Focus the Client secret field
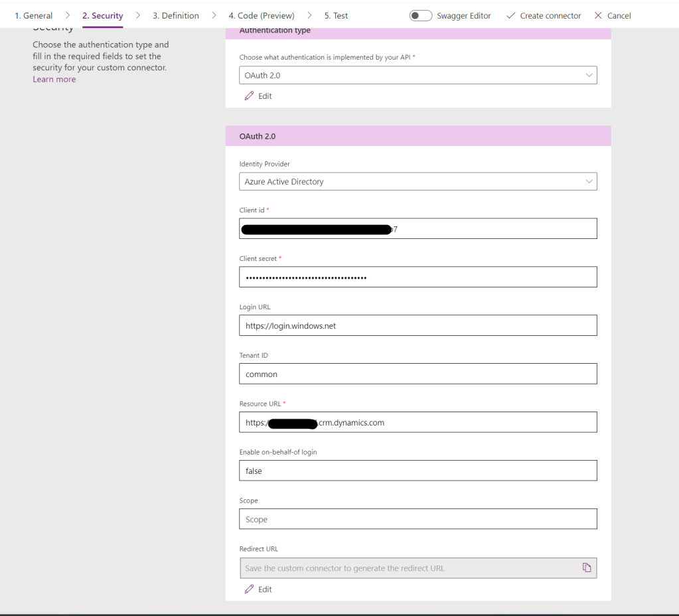The image size is (679, 616). [x=417, y=277]
